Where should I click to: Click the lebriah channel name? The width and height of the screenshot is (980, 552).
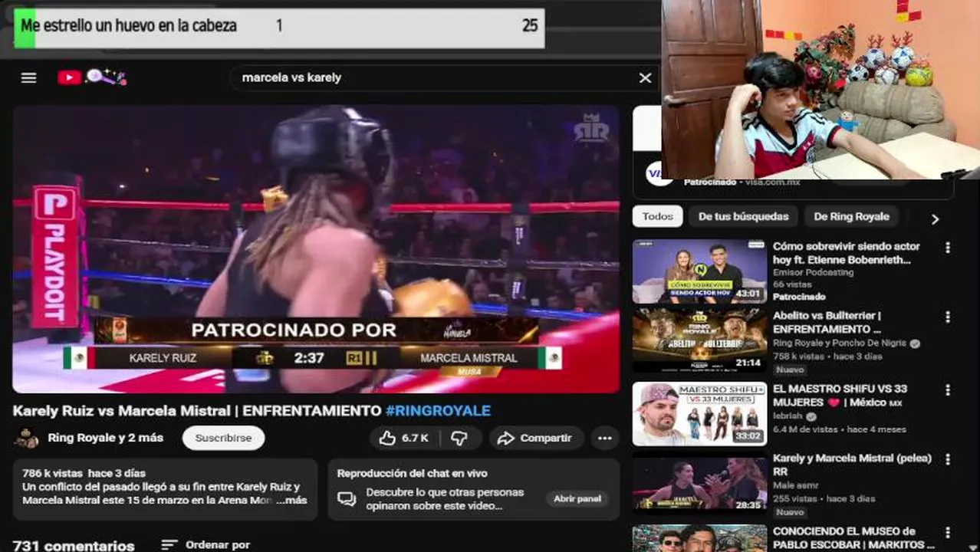(788, 416)
